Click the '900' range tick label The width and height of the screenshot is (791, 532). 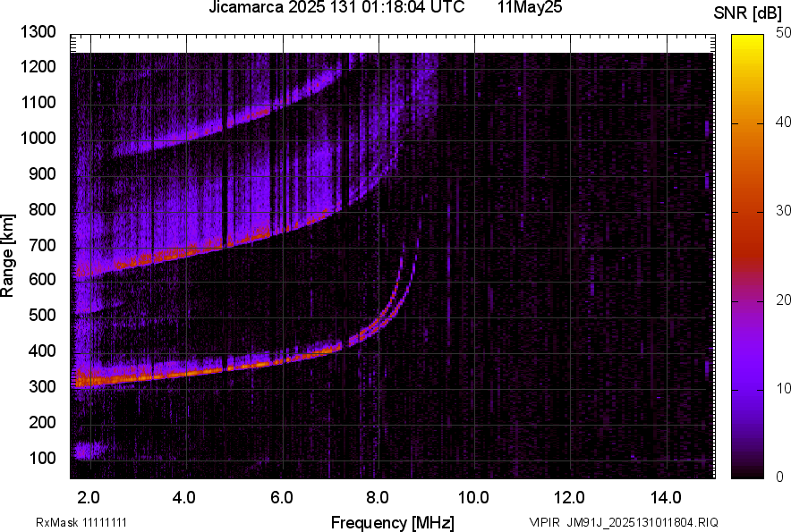click(x=42, y=173)
